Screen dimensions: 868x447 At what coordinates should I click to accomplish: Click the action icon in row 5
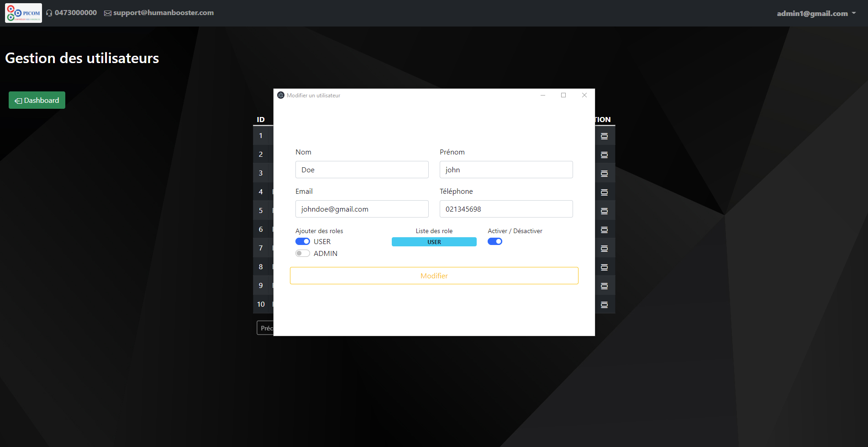[604, 211]
